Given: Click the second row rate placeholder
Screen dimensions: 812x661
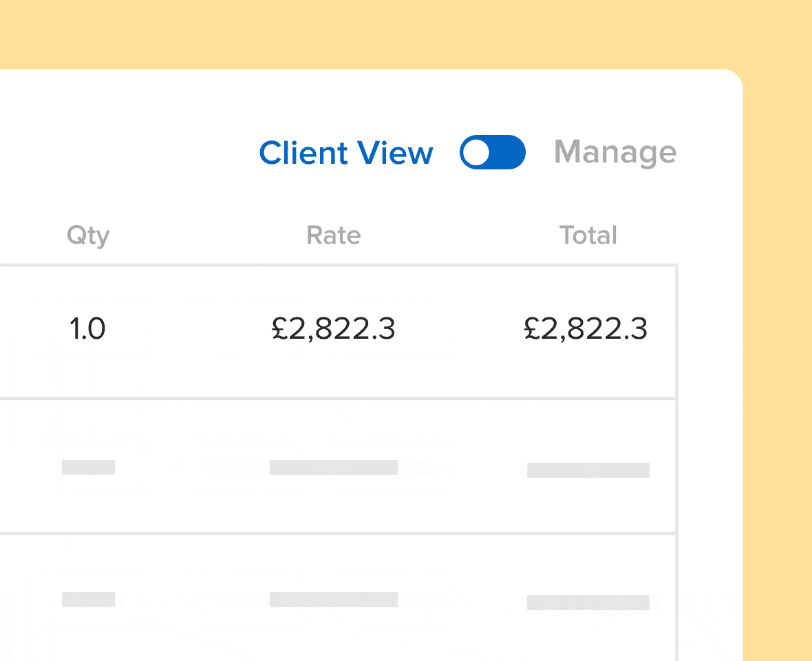Looking at the screenshot, I should pos(334,468).
